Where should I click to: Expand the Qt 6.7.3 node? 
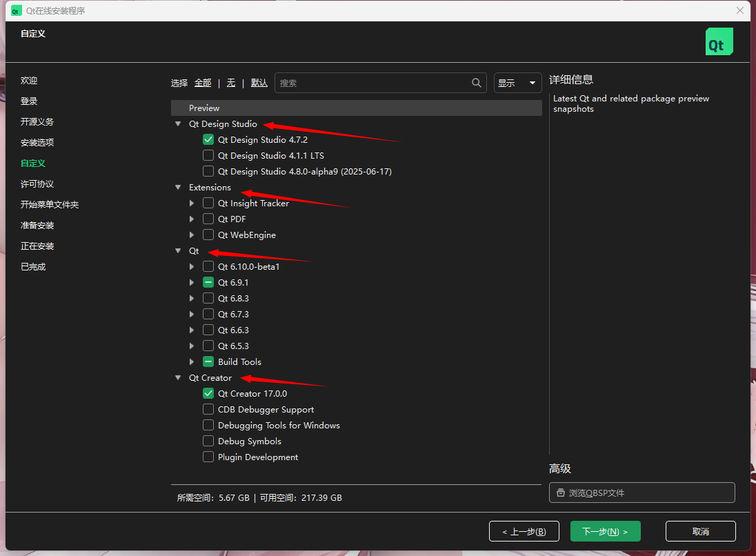coord(192,315)
